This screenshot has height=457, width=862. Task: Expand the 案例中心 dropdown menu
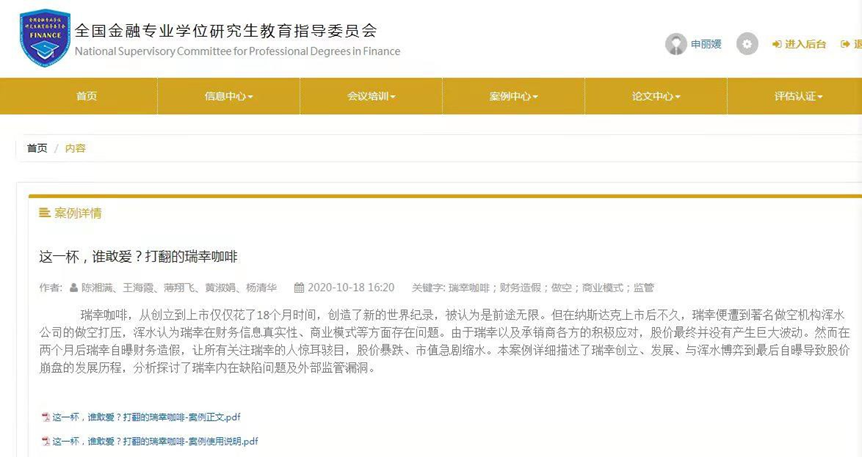pos(513,96)
